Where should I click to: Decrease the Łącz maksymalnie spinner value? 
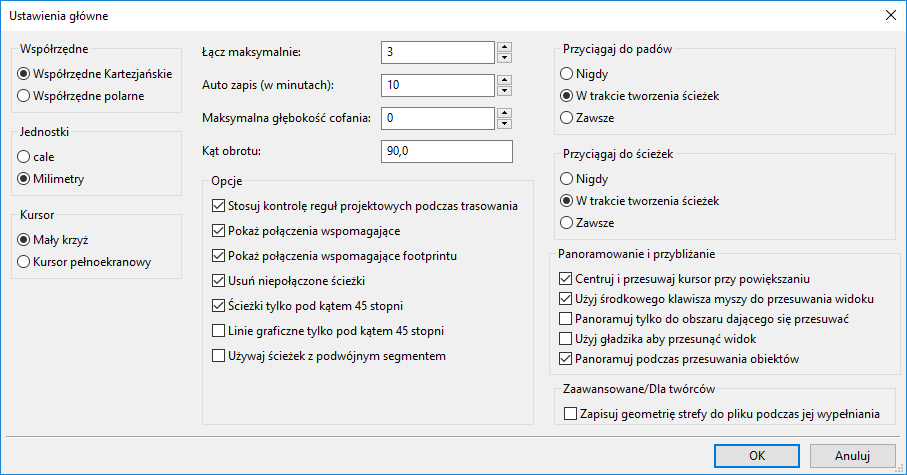tap(505, 58)
